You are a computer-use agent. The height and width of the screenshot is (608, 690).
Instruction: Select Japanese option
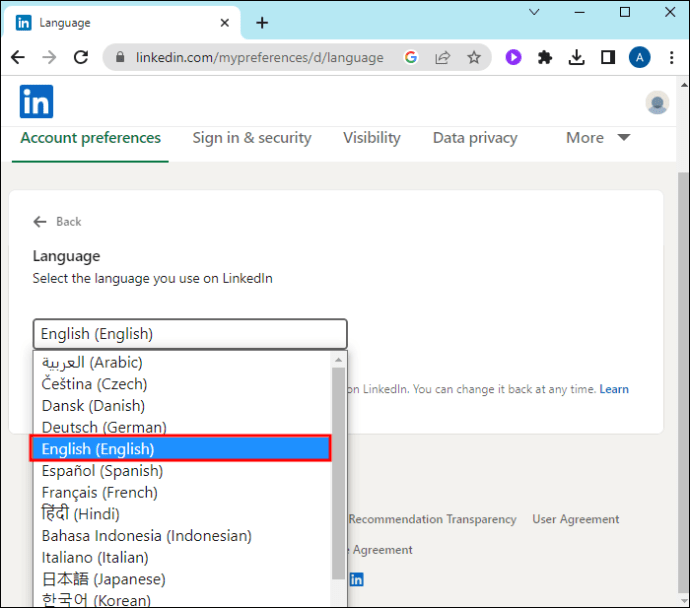click(183, 579)
